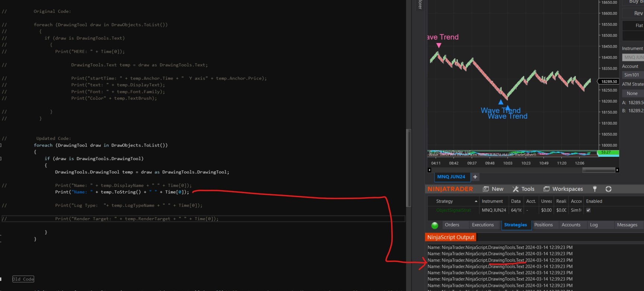Click the chart horizontal scrollbar thumb
Viewport: 644px width, 291px height.
coord(599,170)
